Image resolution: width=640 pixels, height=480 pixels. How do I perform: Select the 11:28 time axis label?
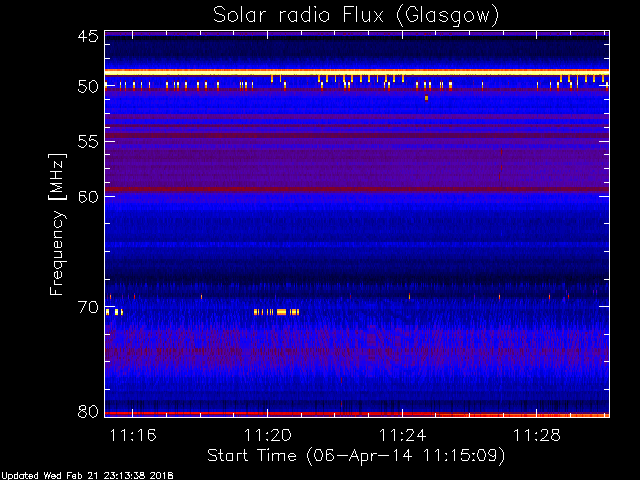537,435
